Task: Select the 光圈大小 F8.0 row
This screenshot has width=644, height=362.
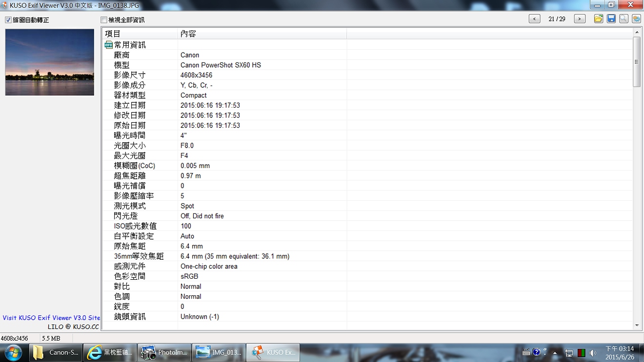Action: (367, 146)
